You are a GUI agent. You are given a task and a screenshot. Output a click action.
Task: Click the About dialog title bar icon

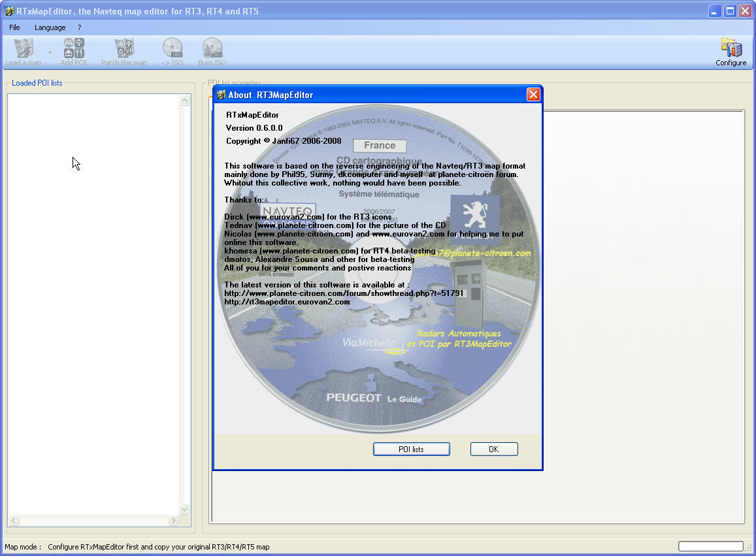(x=222, y=95)
